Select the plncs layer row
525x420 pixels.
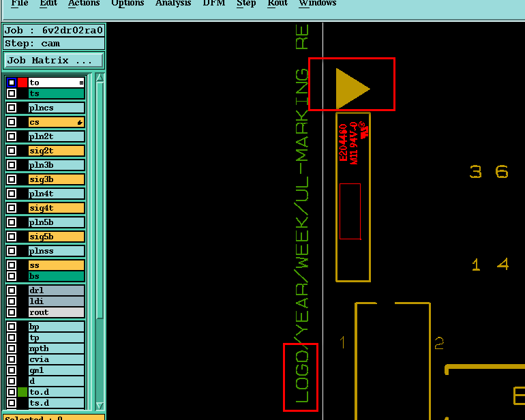point(56,108)
